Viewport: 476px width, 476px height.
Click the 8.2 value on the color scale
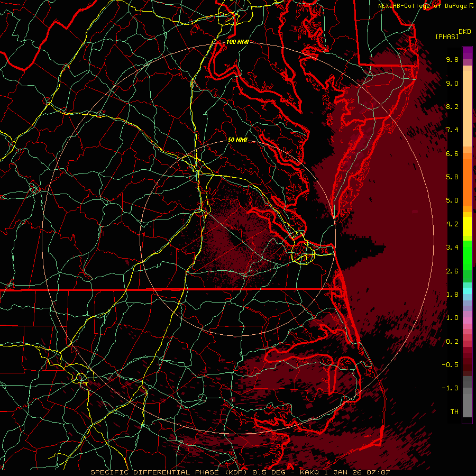pyautogui.click(x=452, y=106)
